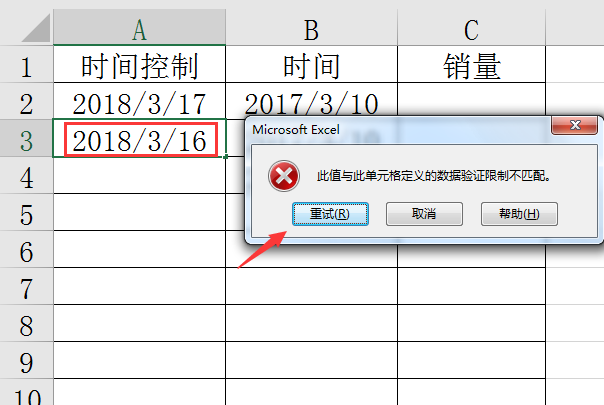
Task: Select column C header
Action: coord(471,27)
